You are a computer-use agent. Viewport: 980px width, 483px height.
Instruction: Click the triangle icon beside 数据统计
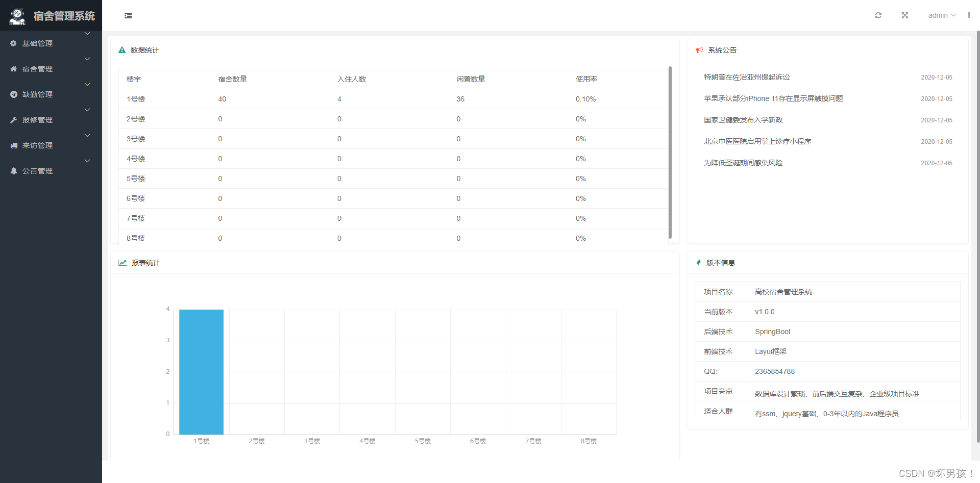coord(122,50)
